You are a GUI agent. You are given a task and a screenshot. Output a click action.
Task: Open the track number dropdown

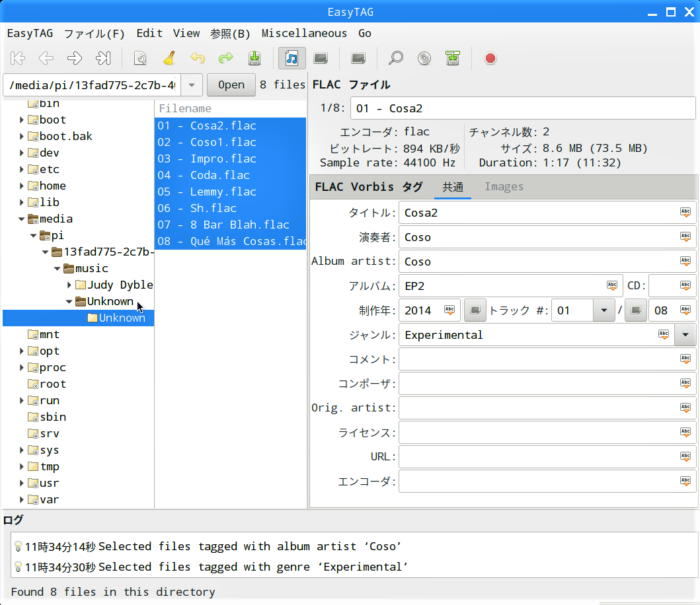[x=603, y=310]
